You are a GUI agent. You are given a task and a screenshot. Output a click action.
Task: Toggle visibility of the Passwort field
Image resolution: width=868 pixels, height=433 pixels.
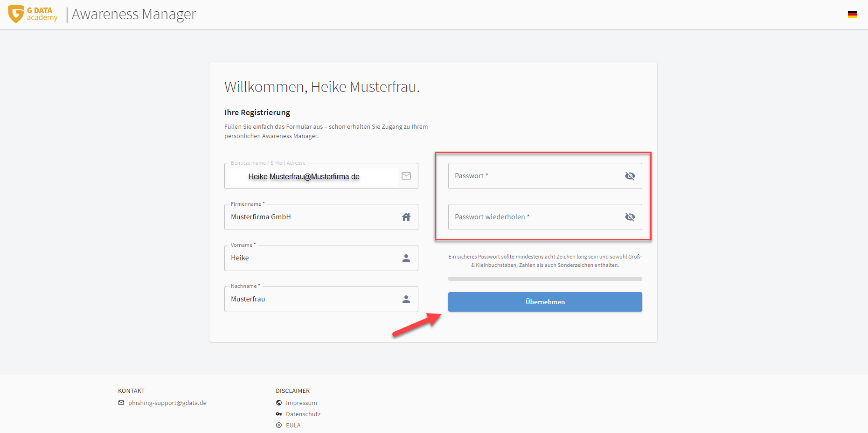click(x=630, y=176)
